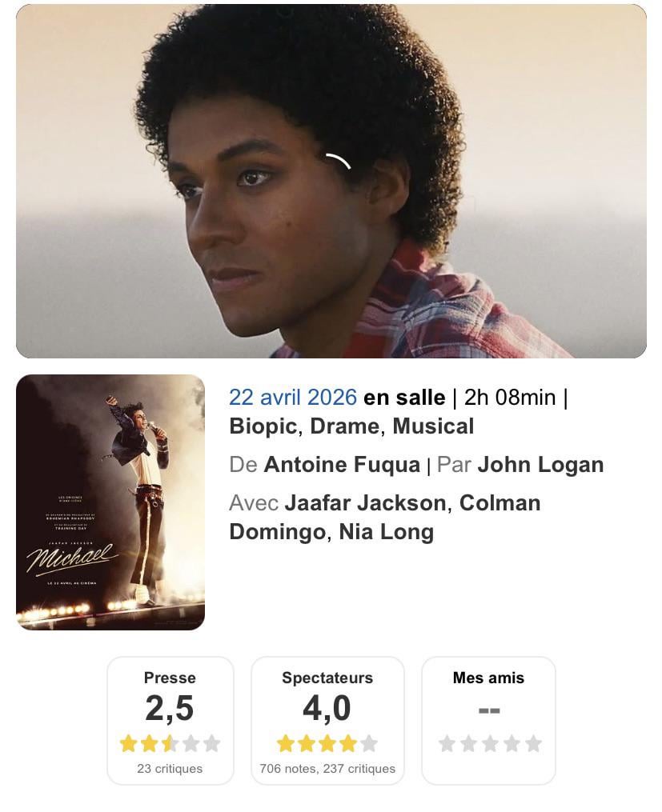662x812 pixels.
Task: View 706 notes, 237 critiques
Action: pos(327,769)
